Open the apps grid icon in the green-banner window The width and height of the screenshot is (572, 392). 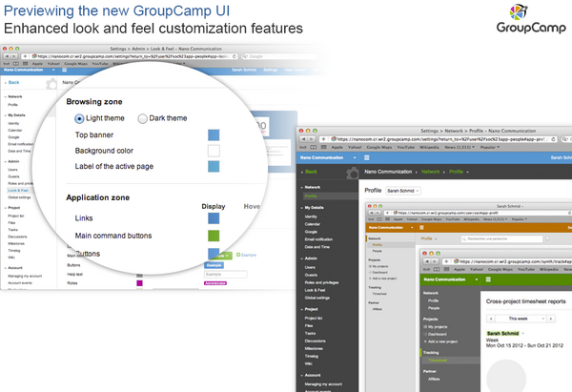488,279
